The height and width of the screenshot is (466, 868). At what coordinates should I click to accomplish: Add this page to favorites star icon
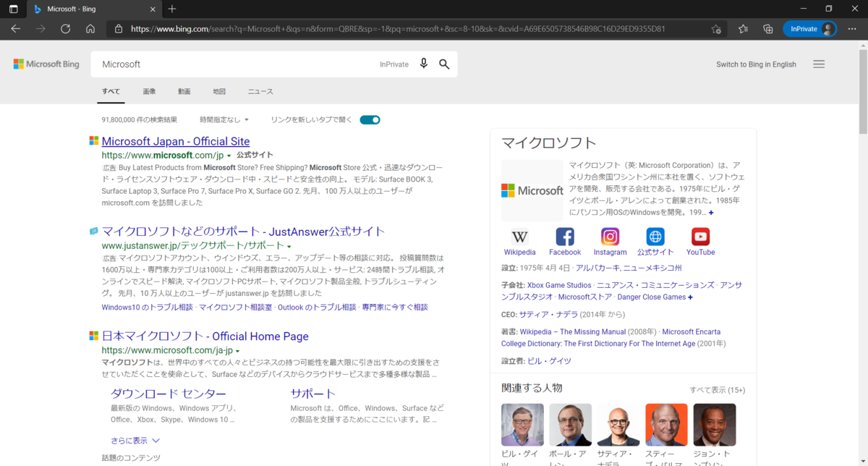[716, 29]
